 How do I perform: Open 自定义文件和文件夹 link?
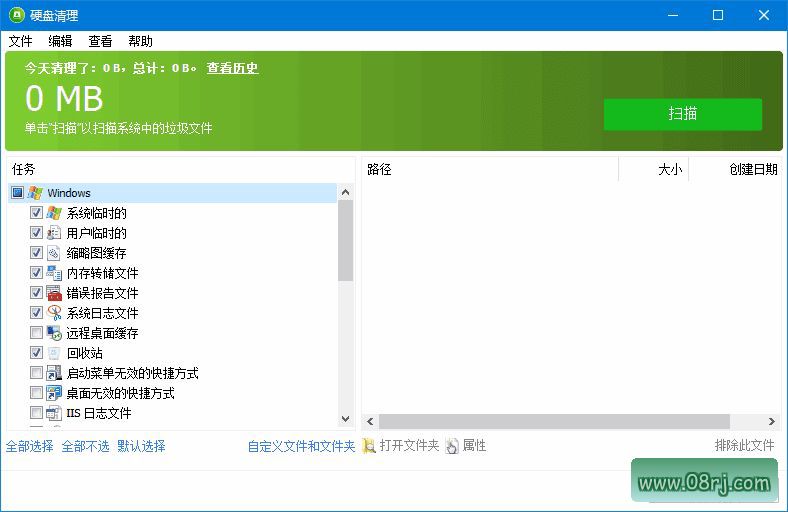tap(302, 446)
